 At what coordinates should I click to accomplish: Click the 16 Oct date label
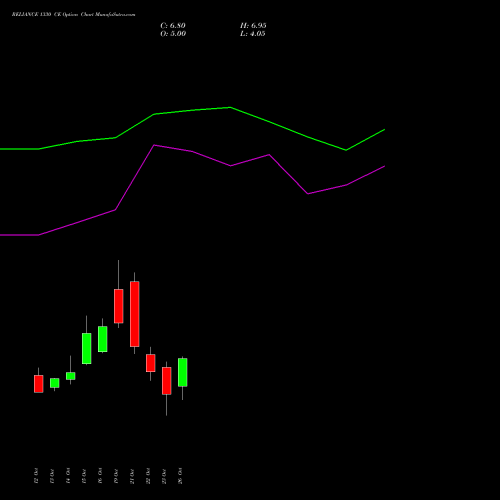(x=100, y=476)
